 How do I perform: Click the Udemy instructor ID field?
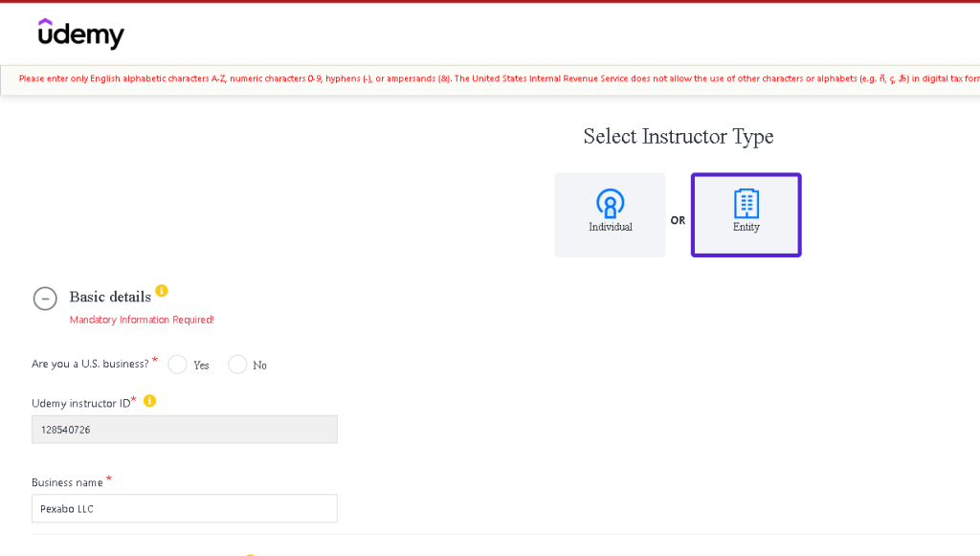click(x=185, y=429)
